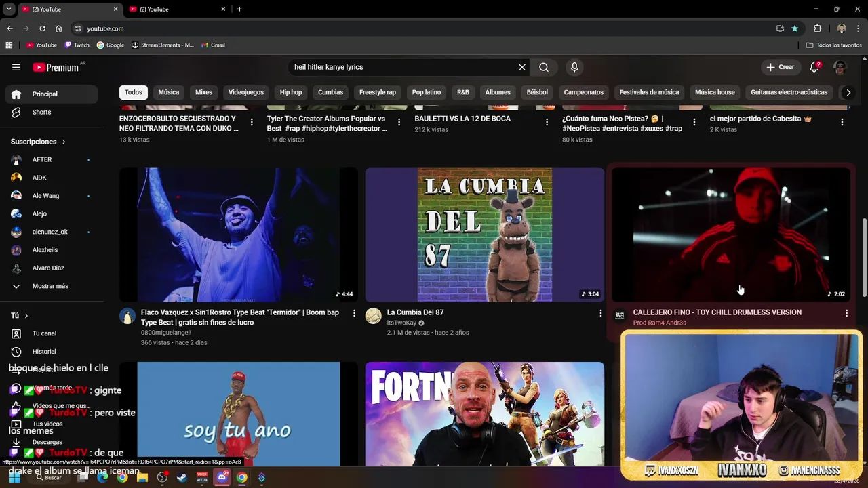Reload the page in Chrome
The height and width of the screenshot is (488, 868).
pos(42,28)
